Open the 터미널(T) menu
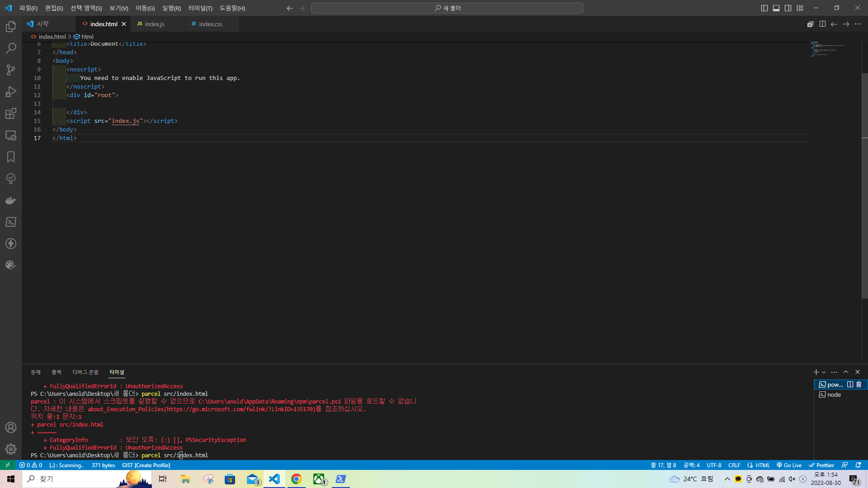 pyautogui.click(x=200, y=8)
